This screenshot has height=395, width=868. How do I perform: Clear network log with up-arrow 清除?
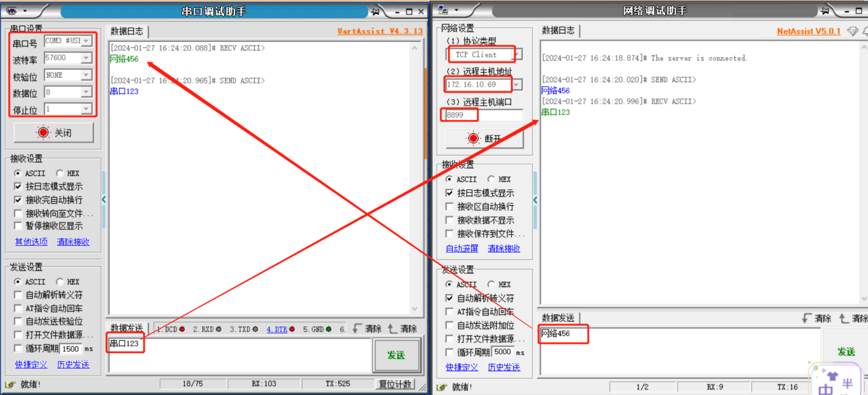pos(853,319)
